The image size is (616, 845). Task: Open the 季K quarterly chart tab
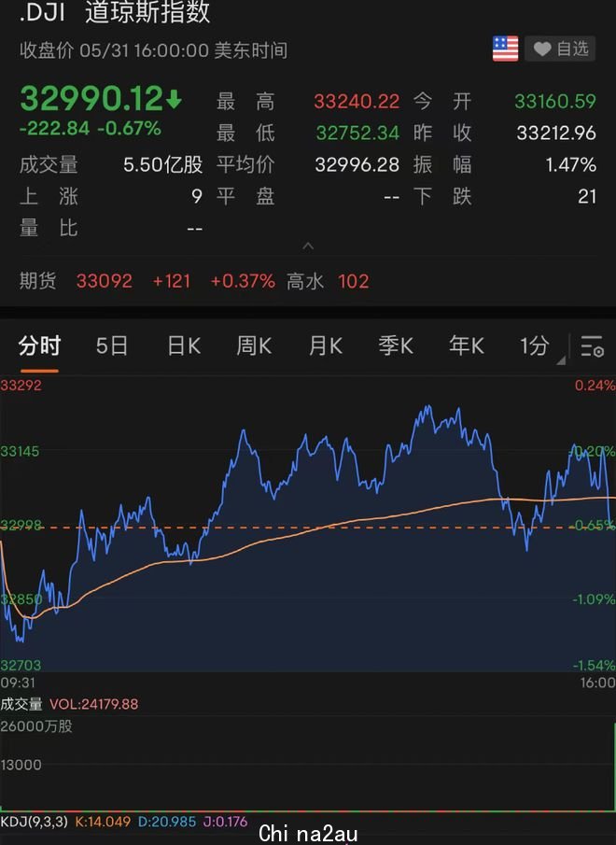pos(396,345)
